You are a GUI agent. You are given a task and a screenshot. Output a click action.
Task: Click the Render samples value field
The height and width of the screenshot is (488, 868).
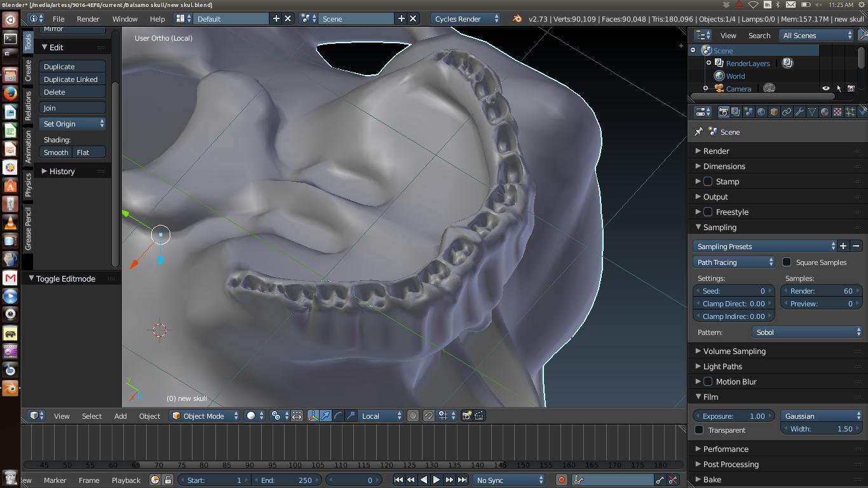click(x=821, y=290)
